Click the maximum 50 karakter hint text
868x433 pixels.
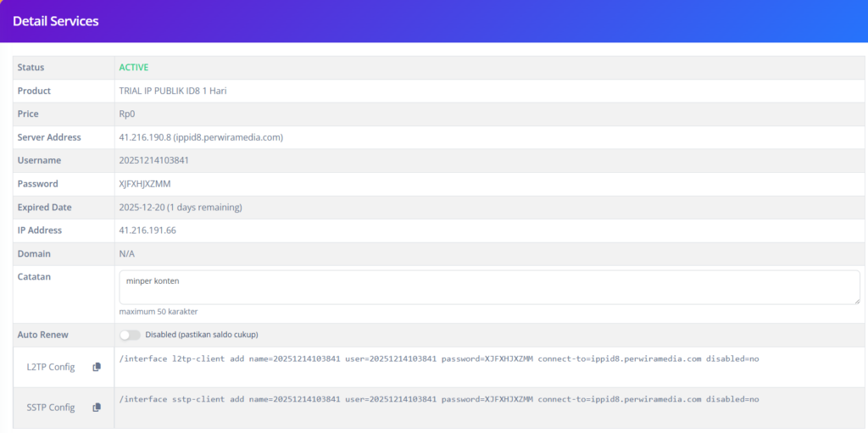[x=159, y=312]
